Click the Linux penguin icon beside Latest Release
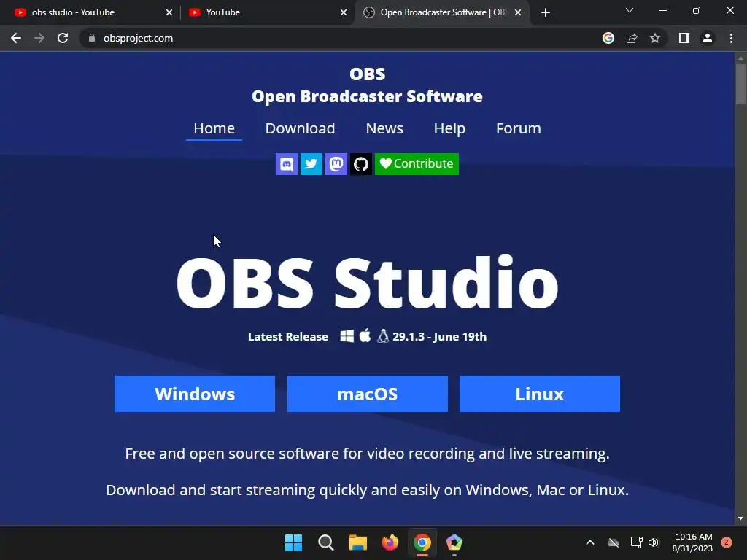 (382, 336)
